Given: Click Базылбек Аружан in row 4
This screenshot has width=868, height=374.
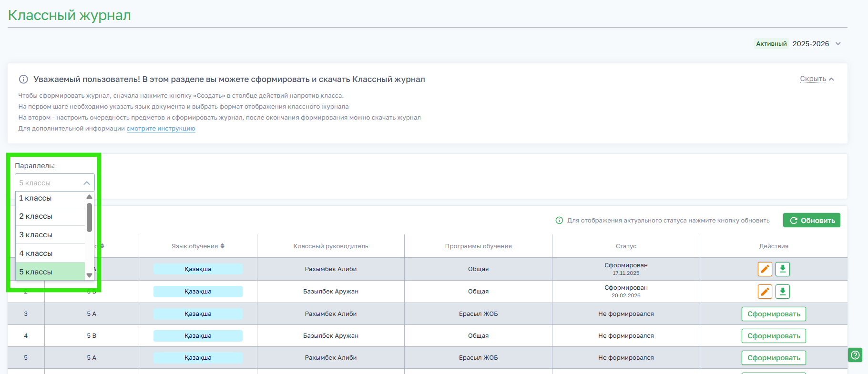Looking at the screenshot, I should pos(331,336).
